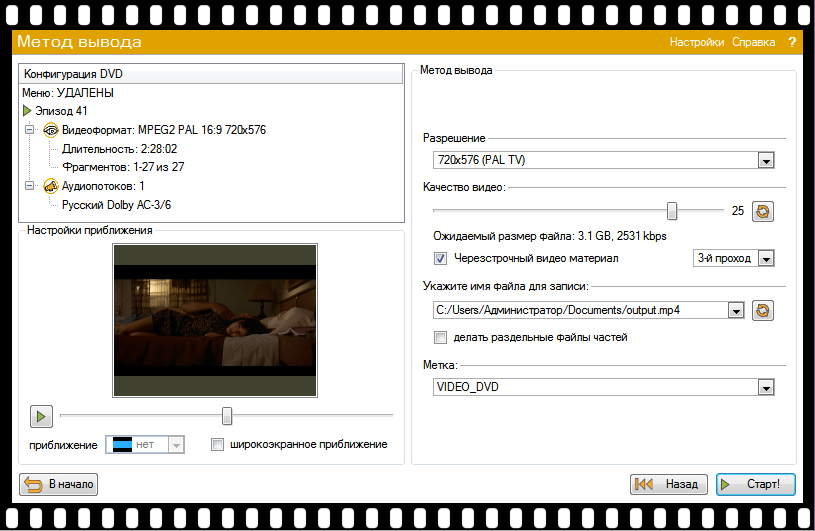Select the Аудиопотоков: 1 row
This screenshot has width=815, height=531.
103,186
